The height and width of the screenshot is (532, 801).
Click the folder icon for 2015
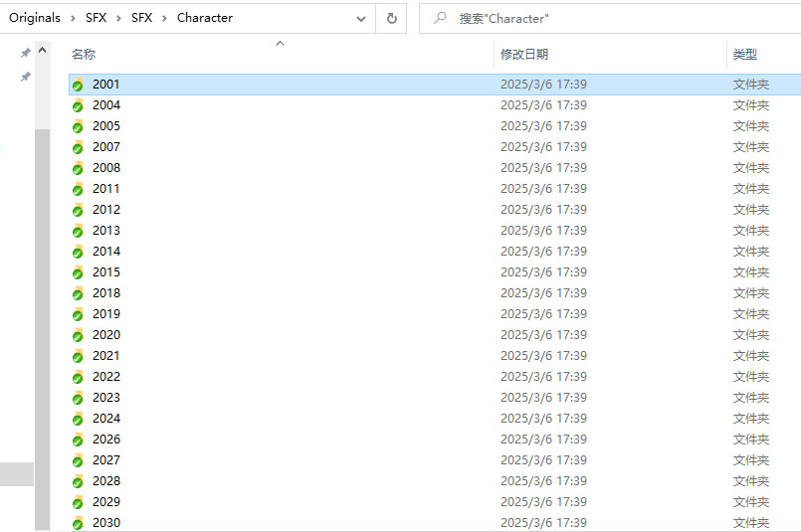[78, 273]
